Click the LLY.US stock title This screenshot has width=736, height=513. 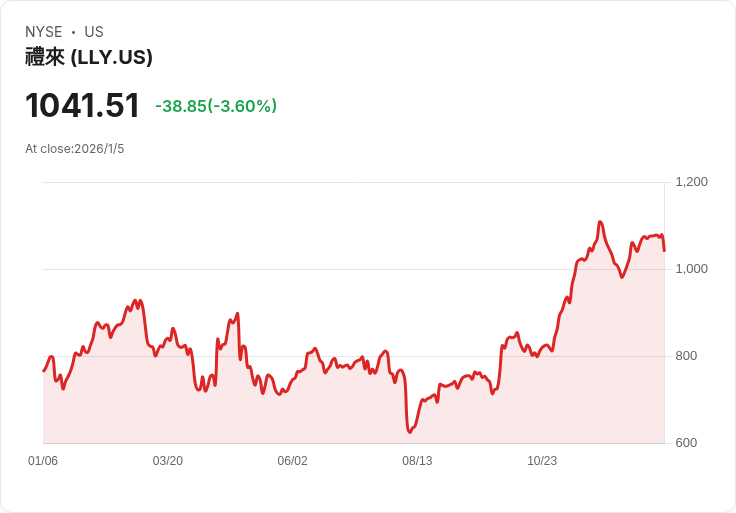coord(89,57)
